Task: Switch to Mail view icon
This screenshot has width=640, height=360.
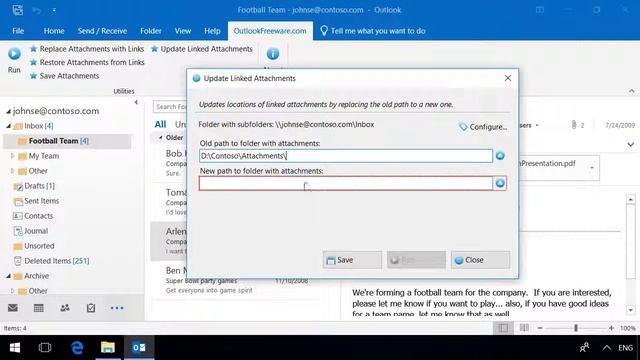Action: [13, 308]
